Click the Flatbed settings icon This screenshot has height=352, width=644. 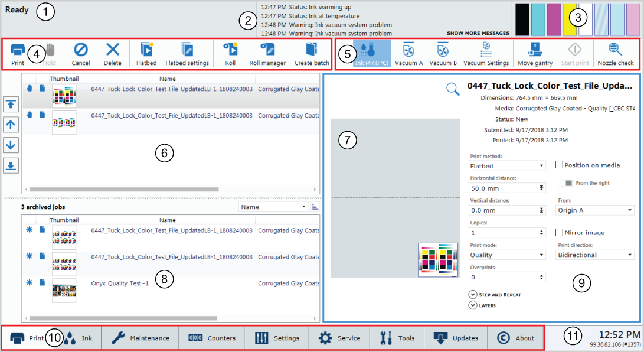click(187, 54)
